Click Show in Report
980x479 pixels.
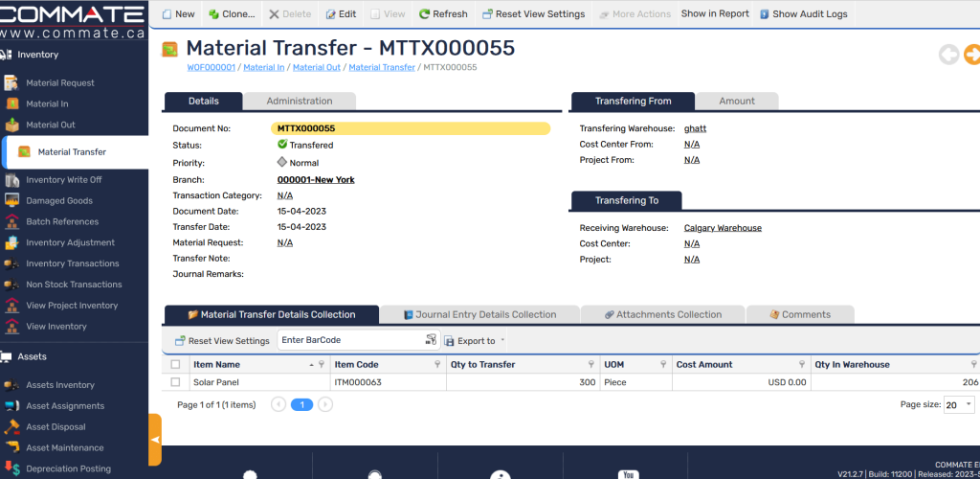point(715,13)
